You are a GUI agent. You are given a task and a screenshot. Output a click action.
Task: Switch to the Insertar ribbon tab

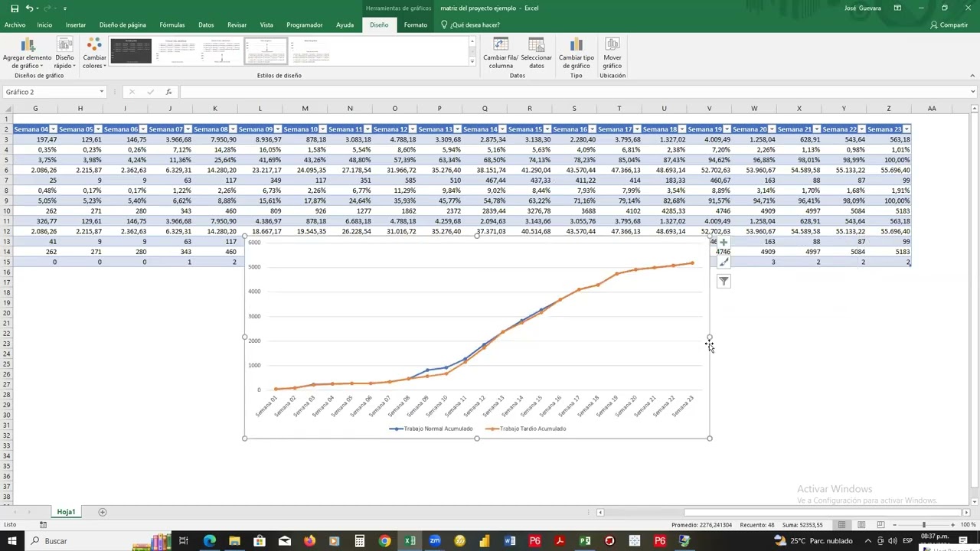coord(76,24)
